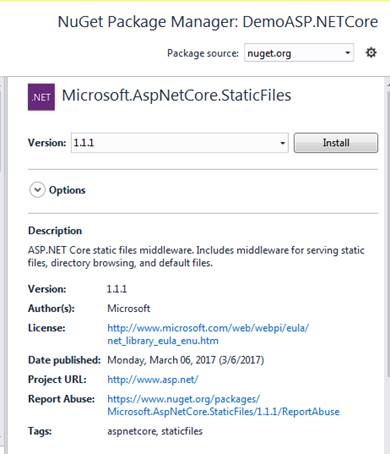This screenshot has width=390, height=454.
Task: Open the Project URL asp.net link
Action: (x=153, y=379)
